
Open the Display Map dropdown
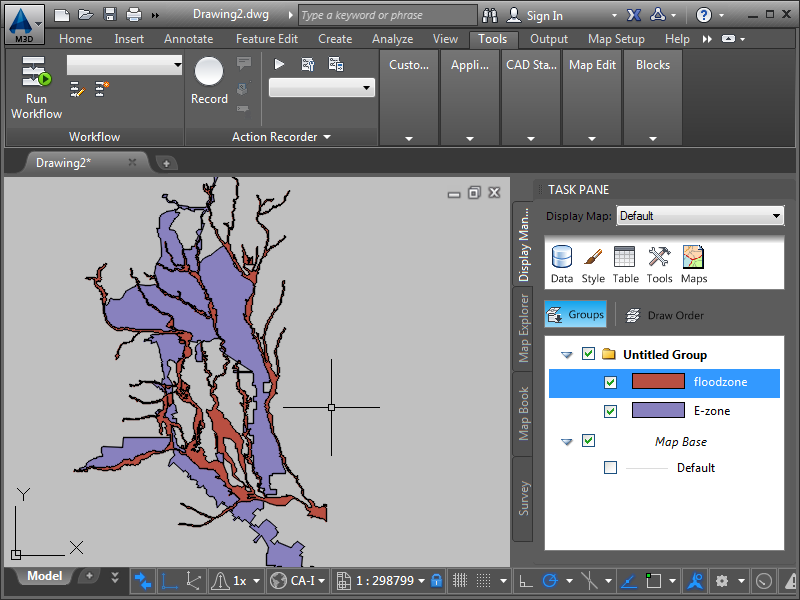(x=700, y=216)
